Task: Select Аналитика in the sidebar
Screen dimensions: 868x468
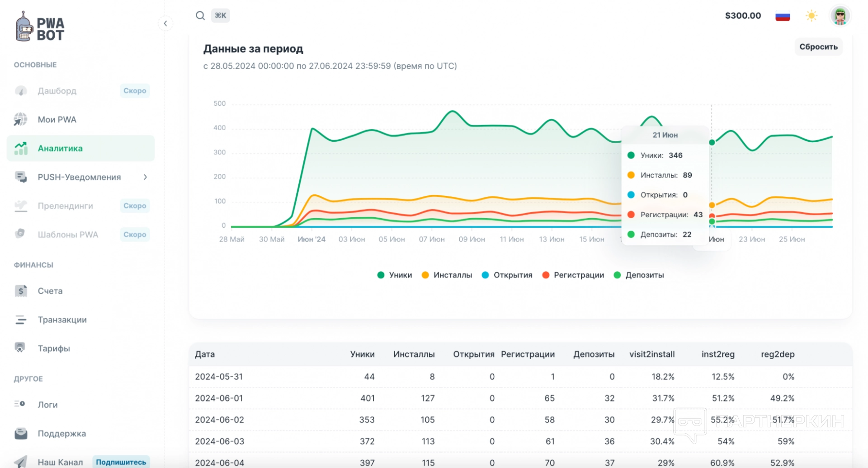Action: pyautogui.click(x=60, y=149)
